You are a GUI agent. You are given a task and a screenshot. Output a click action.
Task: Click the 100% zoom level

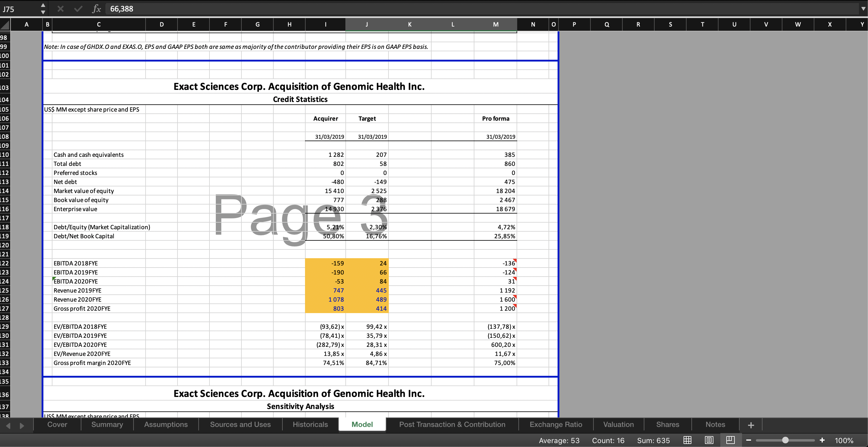[844, 440]
